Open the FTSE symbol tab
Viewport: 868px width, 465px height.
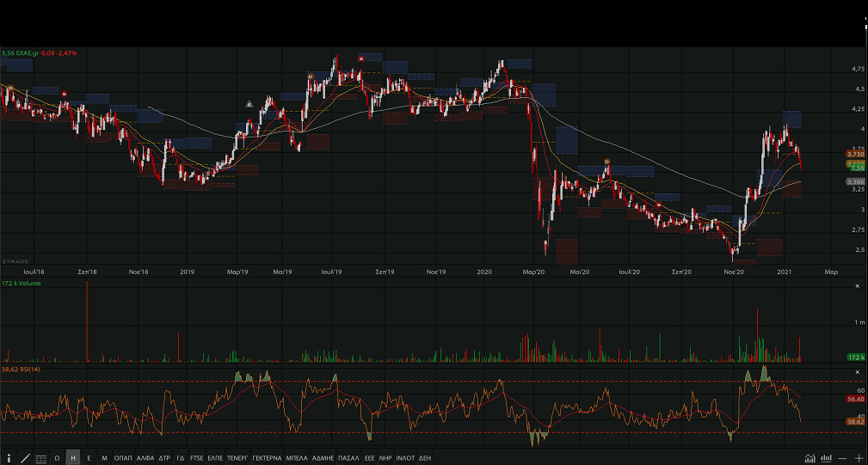coord(197,458)
